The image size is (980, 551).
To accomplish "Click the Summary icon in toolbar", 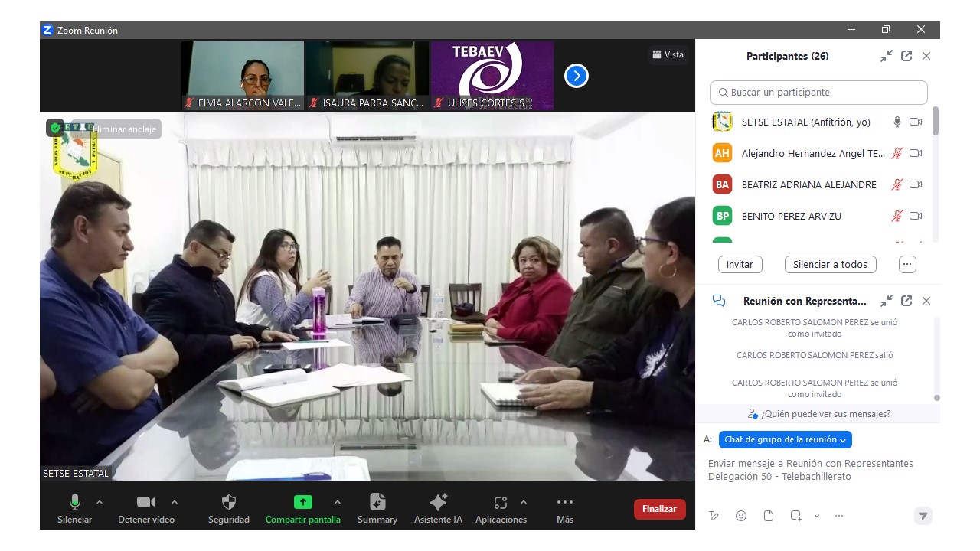I will [377, 503].
